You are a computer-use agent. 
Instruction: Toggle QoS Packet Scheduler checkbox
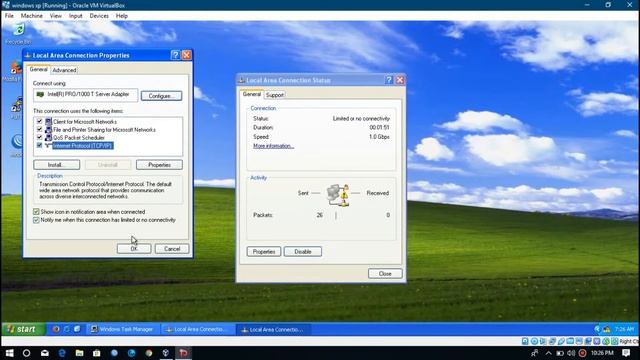click(x=40, y=137)
